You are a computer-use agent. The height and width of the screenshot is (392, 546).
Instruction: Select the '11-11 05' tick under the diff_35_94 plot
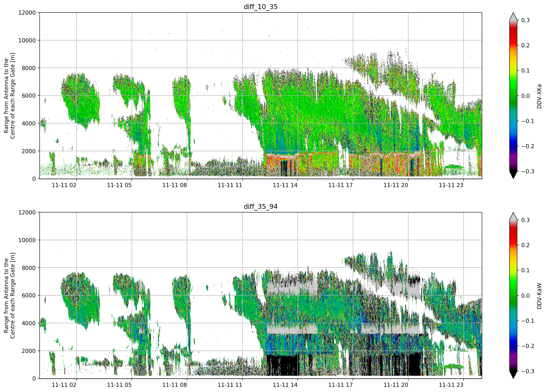pos(120,385)
